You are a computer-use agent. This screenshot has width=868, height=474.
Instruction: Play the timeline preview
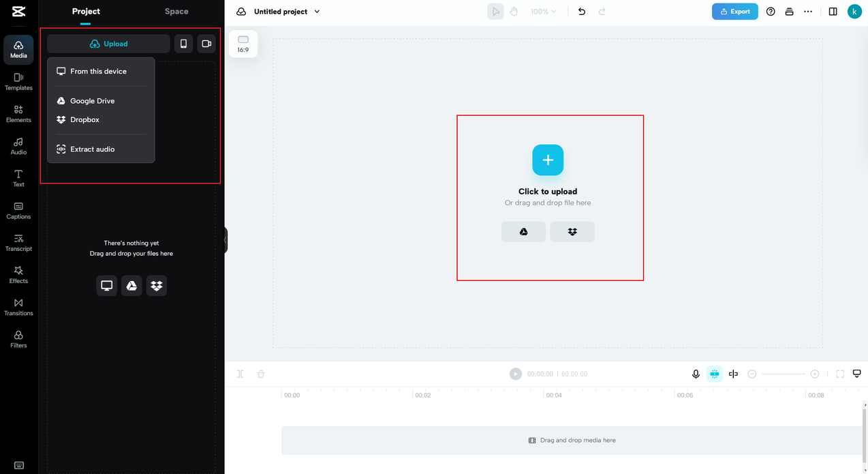pos(516,374)
